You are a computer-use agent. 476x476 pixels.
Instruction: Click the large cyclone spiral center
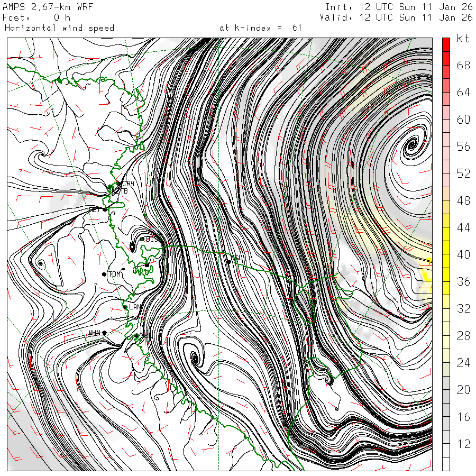point(412,144)
